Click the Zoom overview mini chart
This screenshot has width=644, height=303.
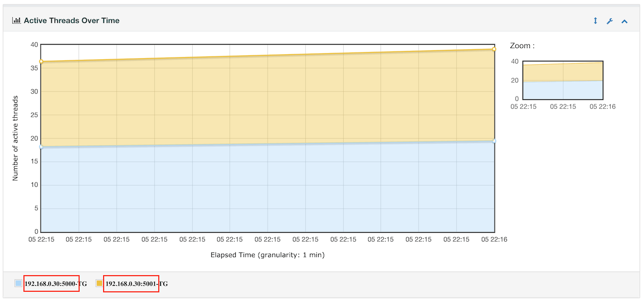(x=563, y=80)
